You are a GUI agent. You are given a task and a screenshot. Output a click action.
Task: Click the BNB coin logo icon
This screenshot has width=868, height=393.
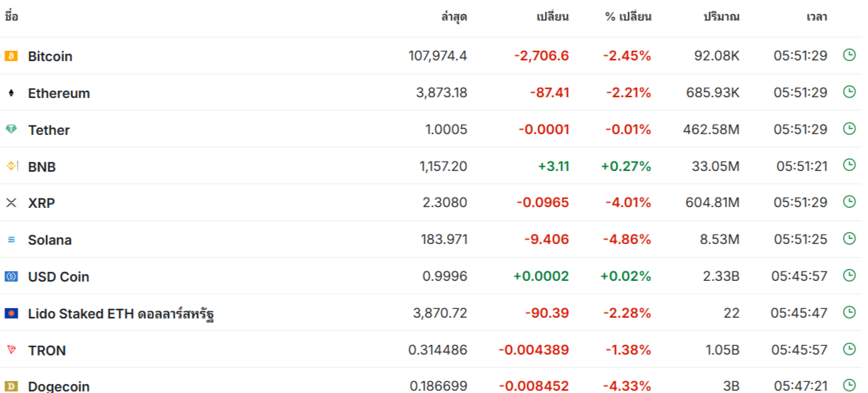pyautogui.click(x=11, y=167)
